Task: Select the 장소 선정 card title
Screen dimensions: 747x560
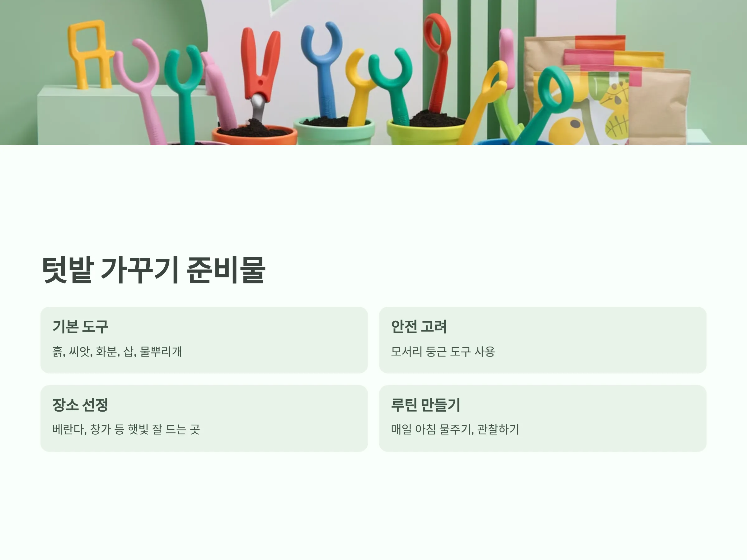Action: [x=80, y=405]
